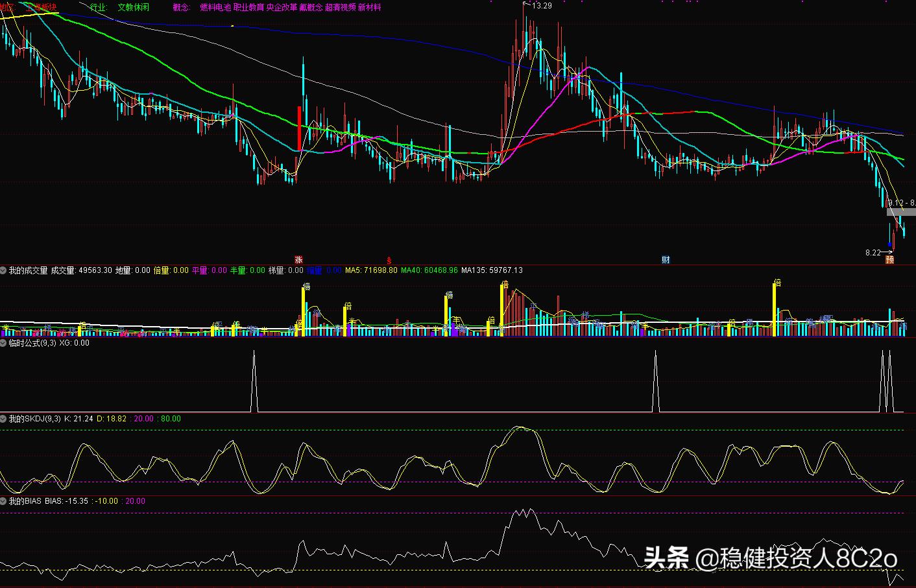Click the 行业: label in the header
The height and width of the screenshot is (588, 916).
[x=98, y=8]
